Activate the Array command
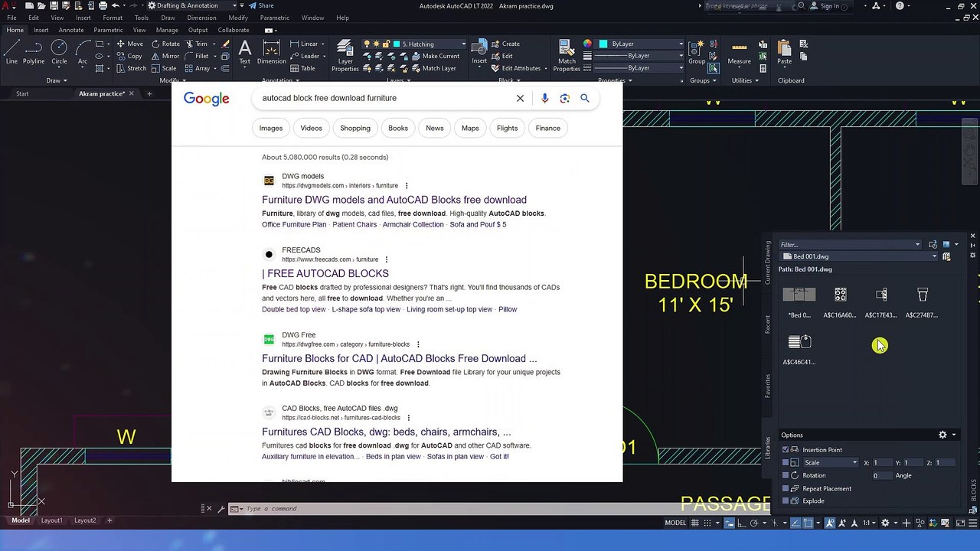980x551 pixels. [x=197, y=68]
